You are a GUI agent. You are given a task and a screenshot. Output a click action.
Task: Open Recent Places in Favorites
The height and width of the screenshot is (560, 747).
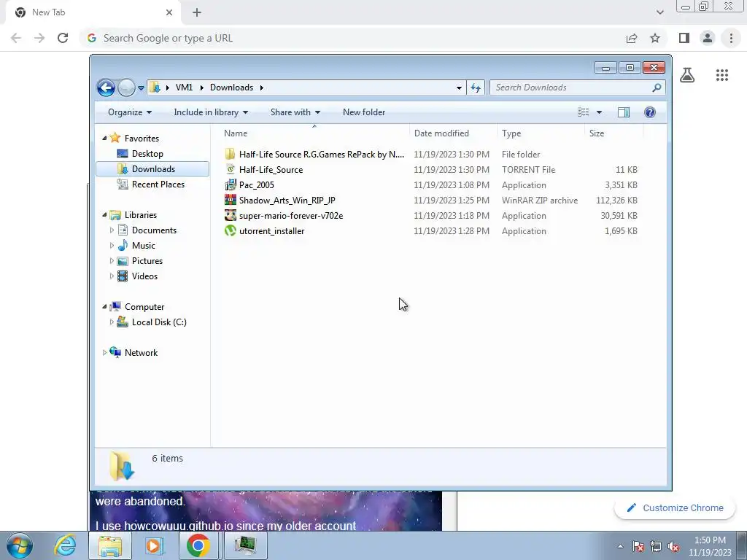(x=158, y=184)
